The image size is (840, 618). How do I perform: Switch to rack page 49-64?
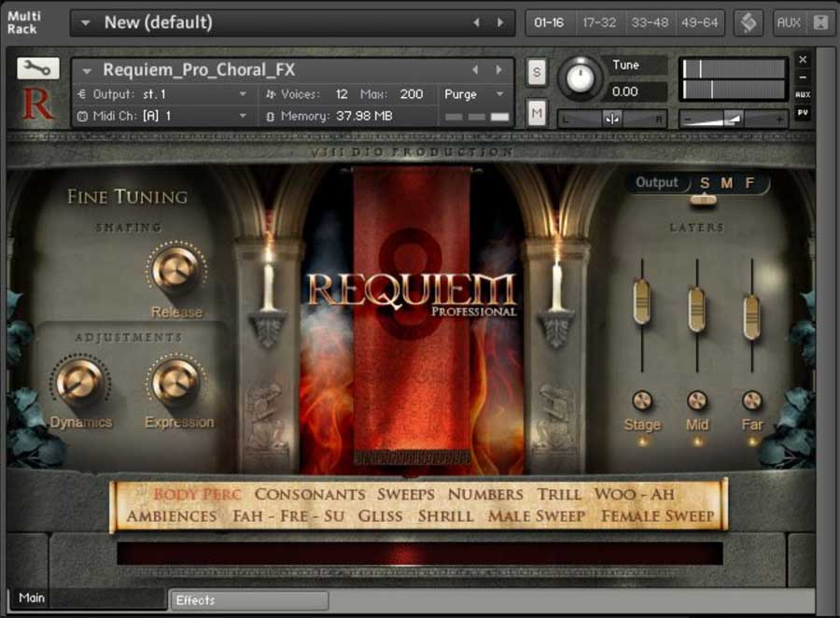click(700, 23)
